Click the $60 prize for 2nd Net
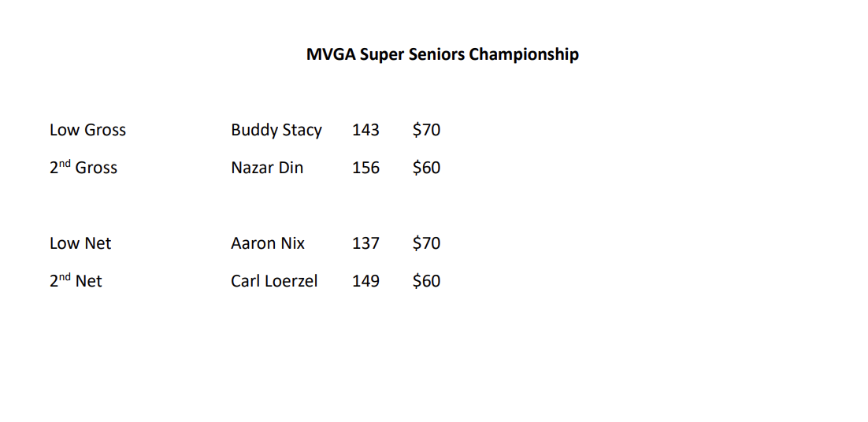The width and height of the screenshot is (868, 422). 426,281
